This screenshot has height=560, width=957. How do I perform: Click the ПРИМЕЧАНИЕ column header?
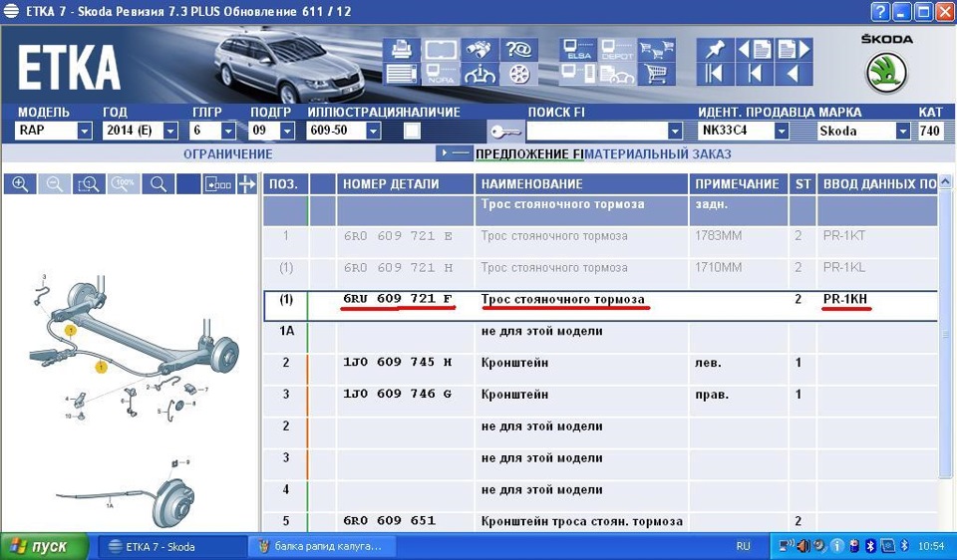(739, 183)
